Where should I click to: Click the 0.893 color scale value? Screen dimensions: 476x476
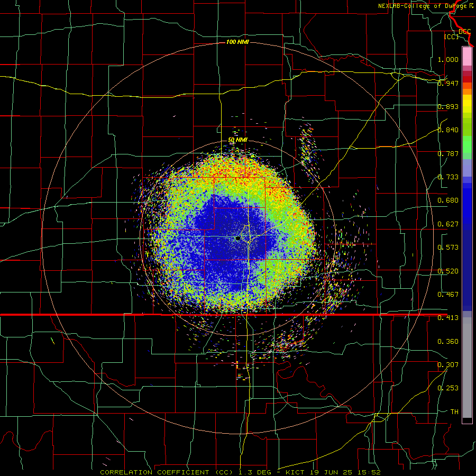coord(448,106)
